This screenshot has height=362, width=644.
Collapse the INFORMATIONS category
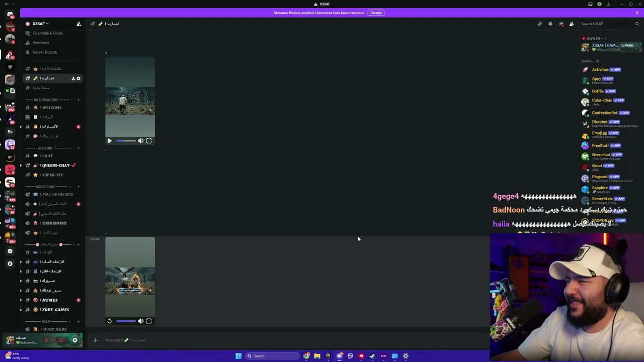(x=47, y=100)
